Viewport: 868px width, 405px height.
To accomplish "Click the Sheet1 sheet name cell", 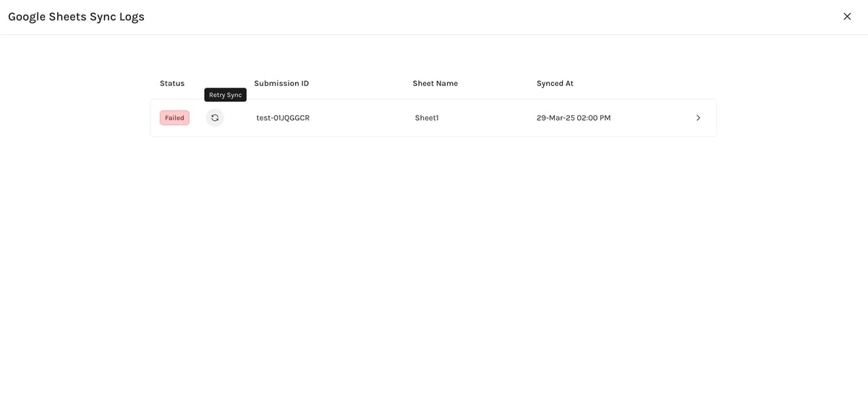I will tap(427, 118).
